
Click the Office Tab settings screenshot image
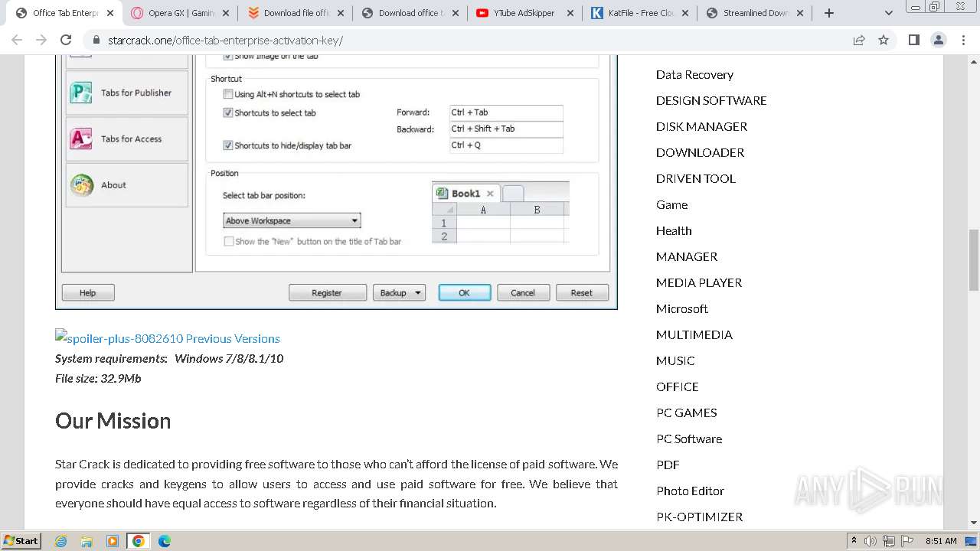pyautogui.click(x=336, y=182)
